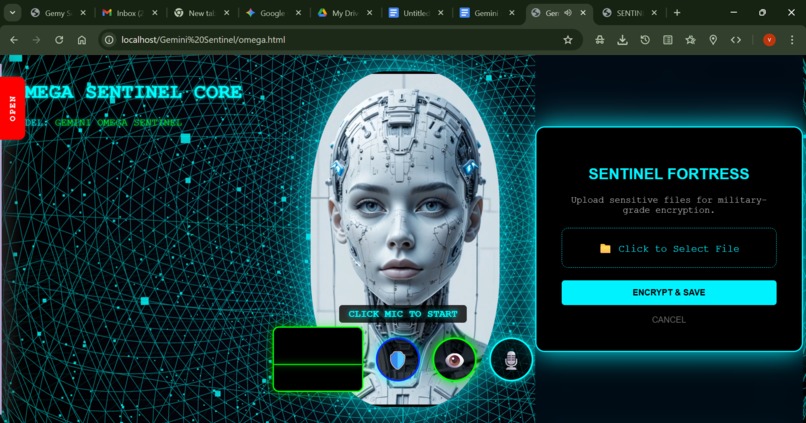The image size is (806, 423).
Task: Expand the tab search dropdown arrow
Action: click(x=12, y=13)
